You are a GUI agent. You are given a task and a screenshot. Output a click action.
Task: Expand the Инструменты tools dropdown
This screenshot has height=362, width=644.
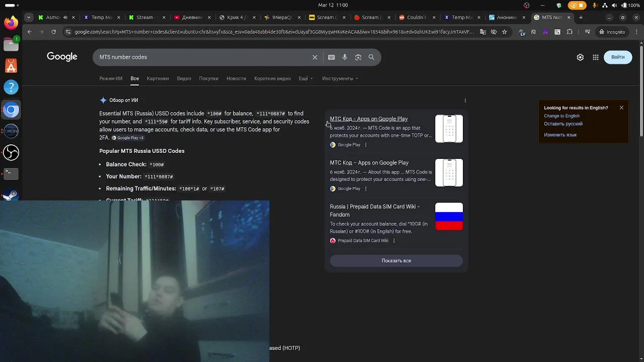click(x=340, y=78)
